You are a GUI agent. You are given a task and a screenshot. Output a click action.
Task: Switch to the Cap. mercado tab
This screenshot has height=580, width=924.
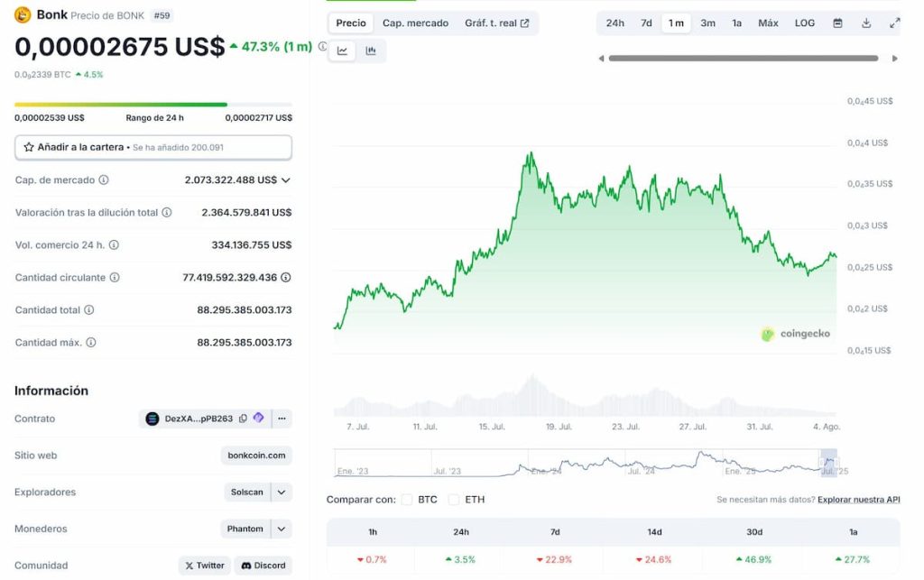[415, 23]
